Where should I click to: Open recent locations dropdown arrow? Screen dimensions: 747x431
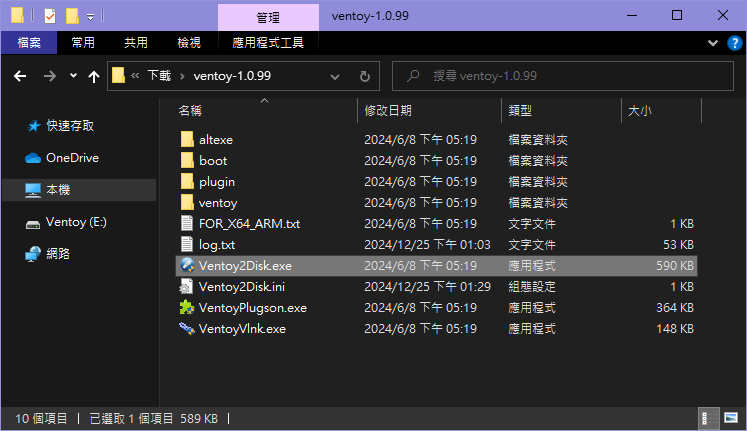pyautogui.click(x=73, y=76)
